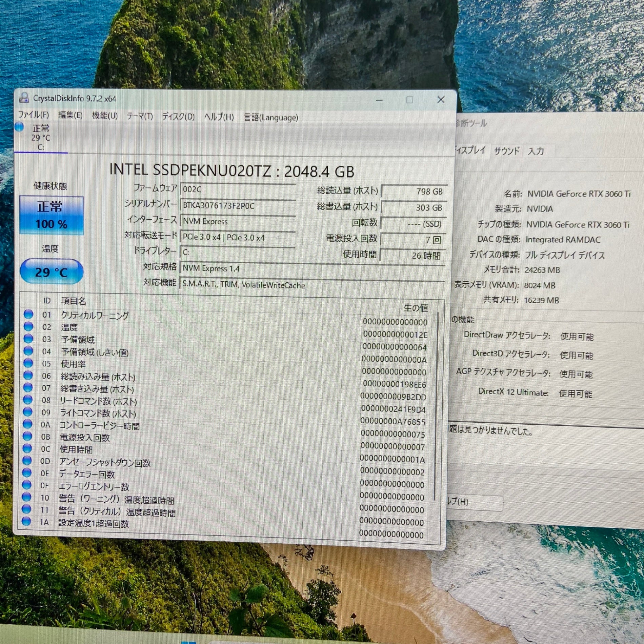
Task: Click the status icon for クリティカルワーニング row
Action: click(28, 314)
